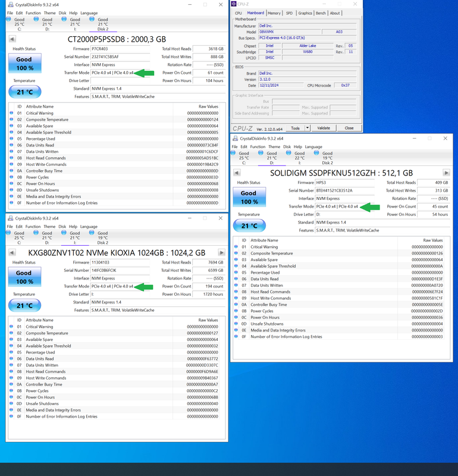
Task: Select C: disk orb in KIOXIA window
Action: click(8, 232)
